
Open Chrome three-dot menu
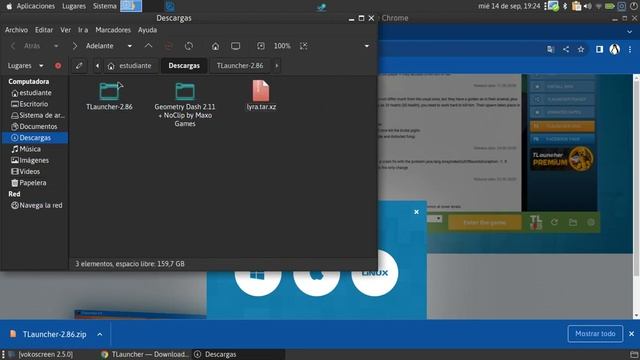pyautogui.click(x=630, y=49)
